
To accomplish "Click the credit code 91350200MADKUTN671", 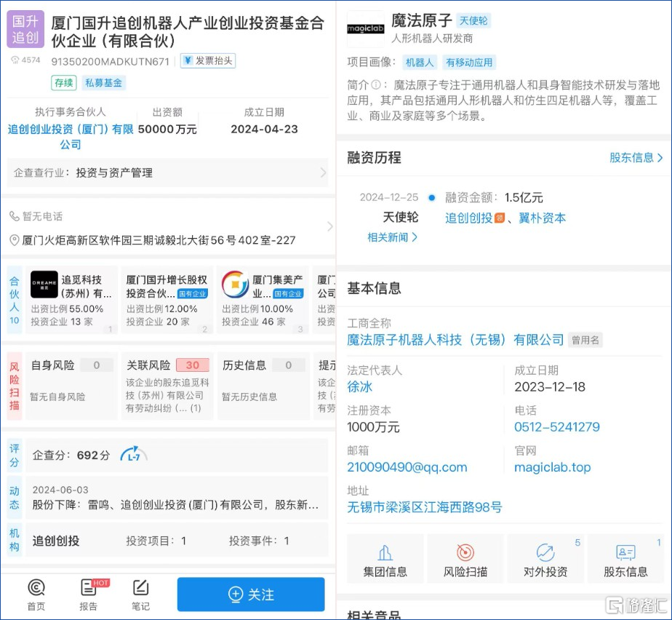I will tap(110, 62).
